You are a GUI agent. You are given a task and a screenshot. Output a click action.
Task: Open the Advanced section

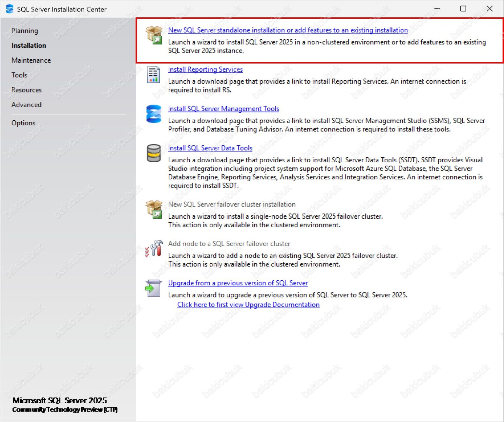[x=26, y=105]
